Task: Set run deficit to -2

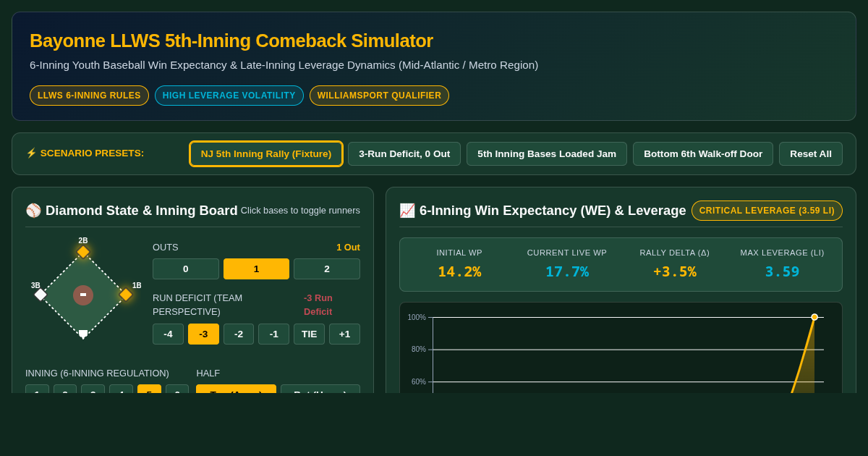Action: 239,334
